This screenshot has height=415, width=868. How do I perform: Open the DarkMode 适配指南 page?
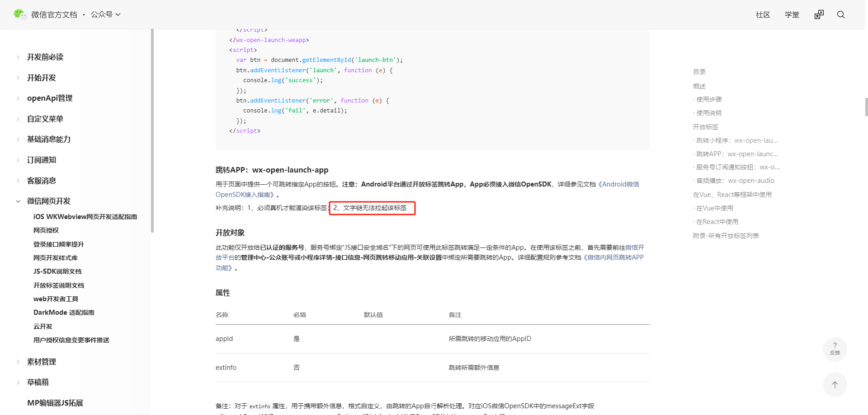pyautogui.click(x=64, y=312)
